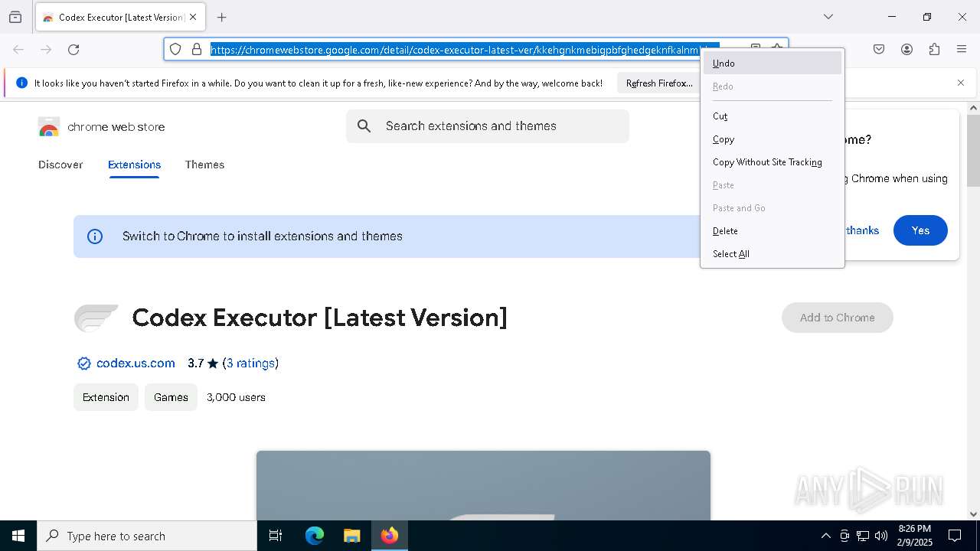Viewport: 980px width, 551px height.
Task: Click the Firefox taskbar icon
Action: tap(390, 536)
